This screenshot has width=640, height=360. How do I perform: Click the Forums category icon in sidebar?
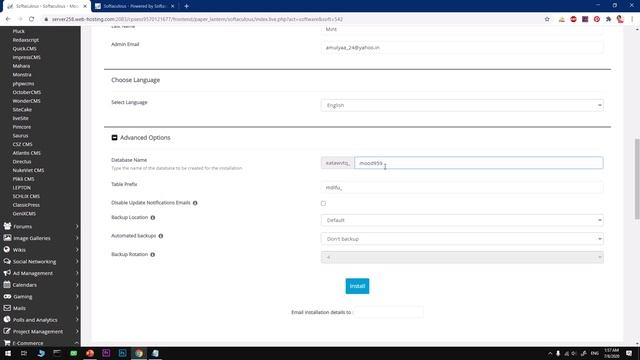pyautogui.click(x=7, y=226)
